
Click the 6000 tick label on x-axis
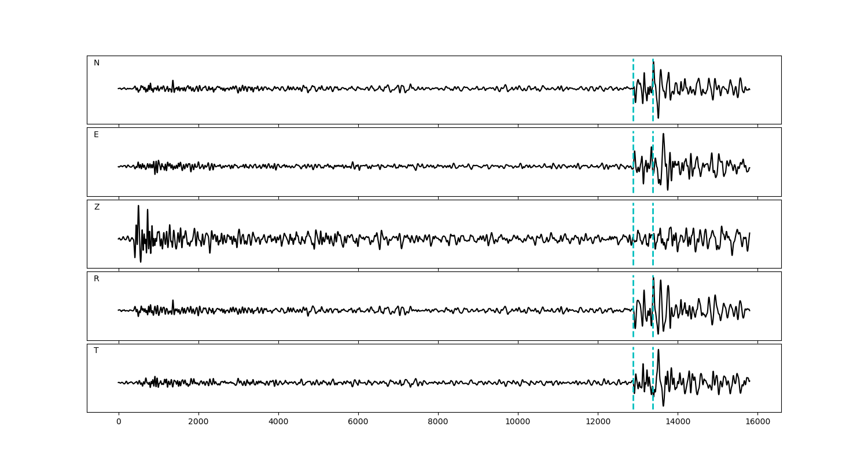358,422
